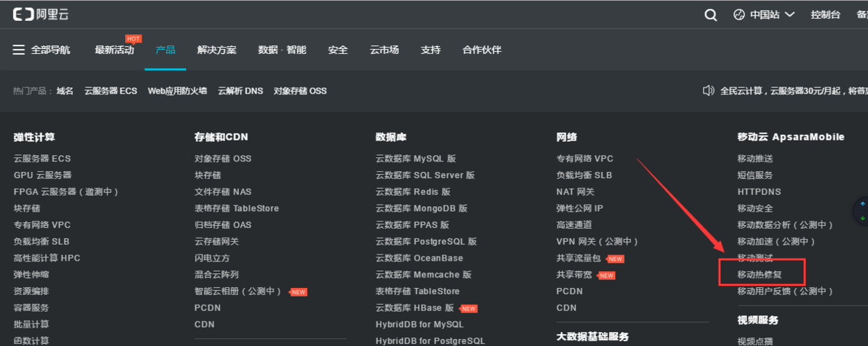Image resolution: width=868 pixels, height=346 pixels.
Task: Open 共享带宽 link
Action: [574, 275]
